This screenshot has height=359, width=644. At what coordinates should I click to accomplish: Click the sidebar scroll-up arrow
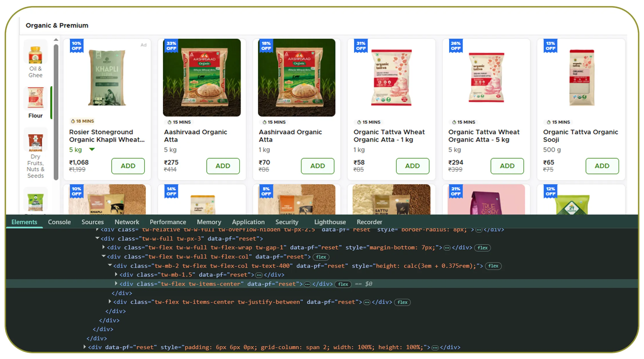(56, 40)
